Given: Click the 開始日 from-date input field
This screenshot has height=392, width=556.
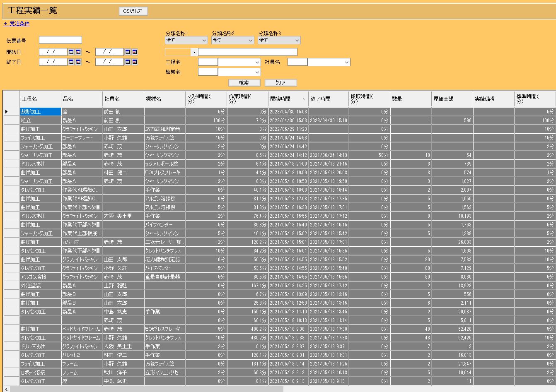Looking at the screenshot, I should tap(53, 52).
